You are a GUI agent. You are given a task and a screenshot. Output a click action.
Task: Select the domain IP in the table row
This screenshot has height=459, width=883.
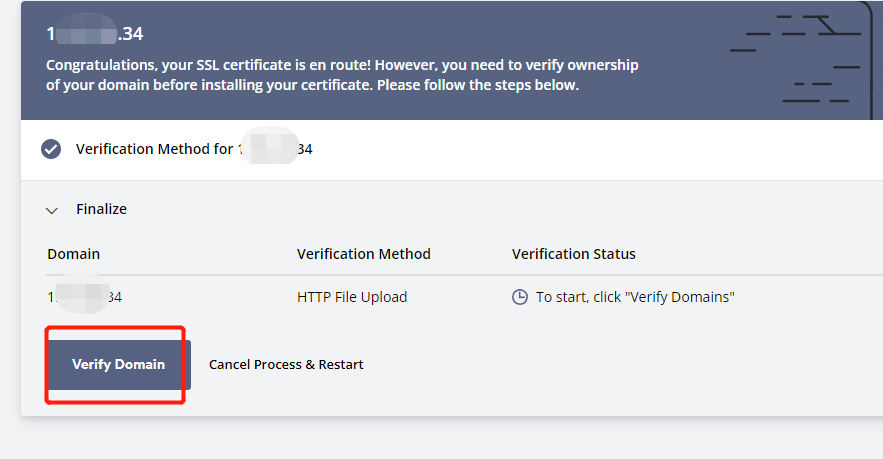84,297
